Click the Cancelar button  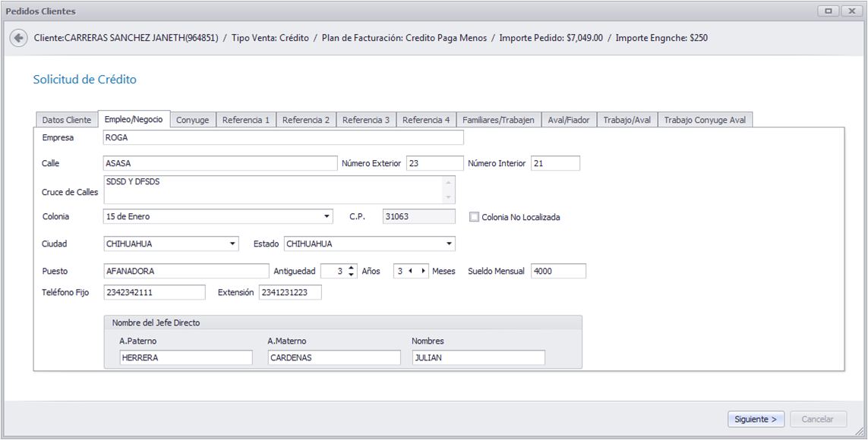click(818, 419)
